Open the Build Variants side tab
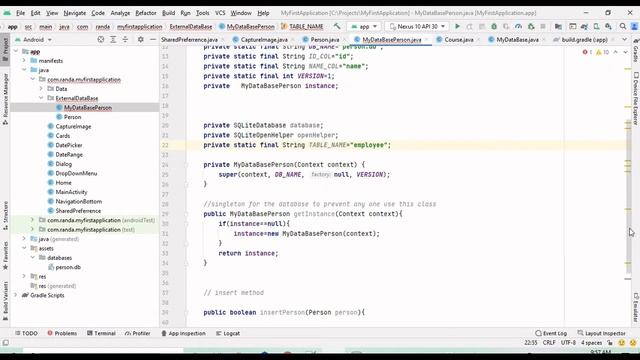The height and width of the screenshot is (360, 640). click(5, 300)
